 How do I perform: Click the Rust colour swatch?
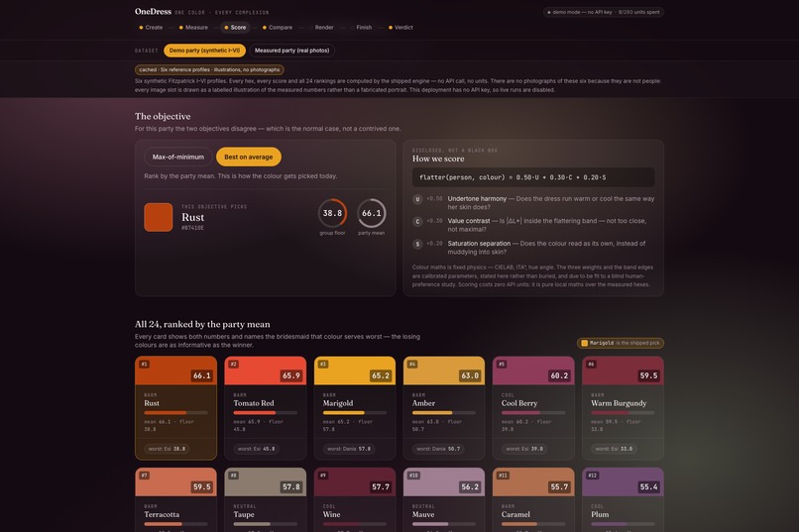click(159, 217)
